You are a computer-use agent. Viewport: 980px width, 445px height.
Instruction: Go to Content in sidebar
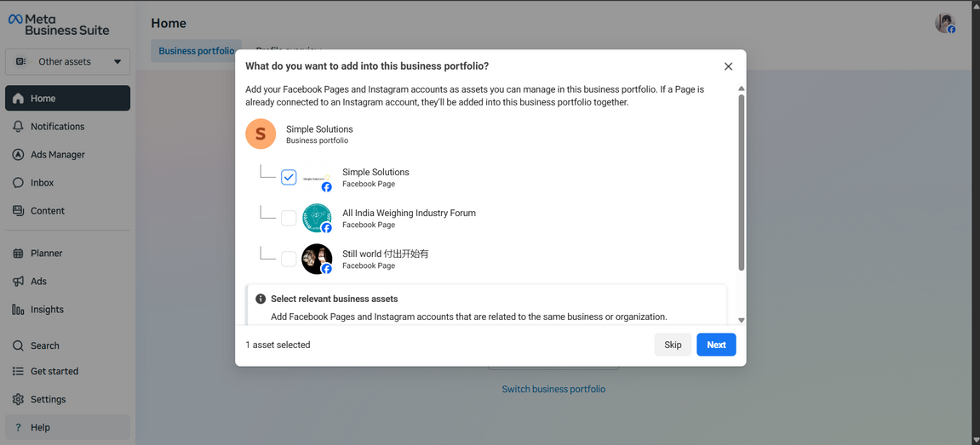(18, 211)
